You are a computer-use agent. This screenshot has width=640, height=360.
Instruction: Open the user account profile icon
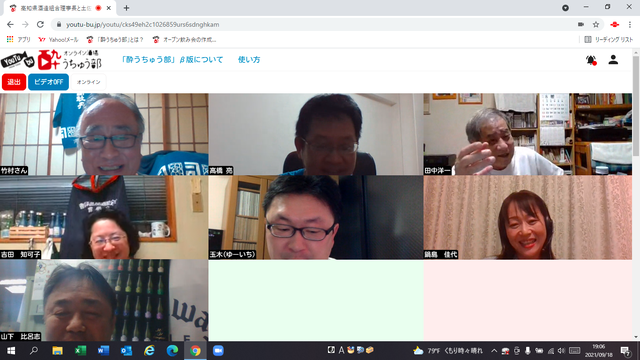(x=613, y=60)
